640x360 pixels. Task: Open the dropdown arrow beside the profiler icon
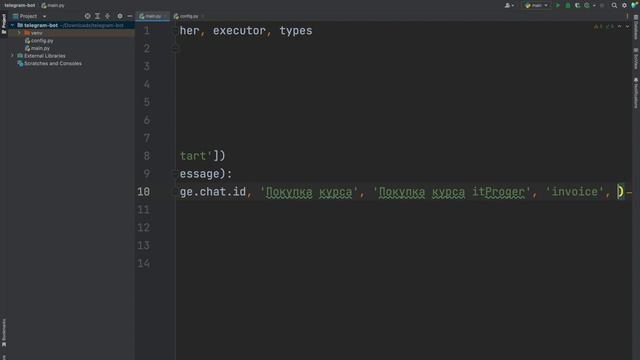pos(594,6)
